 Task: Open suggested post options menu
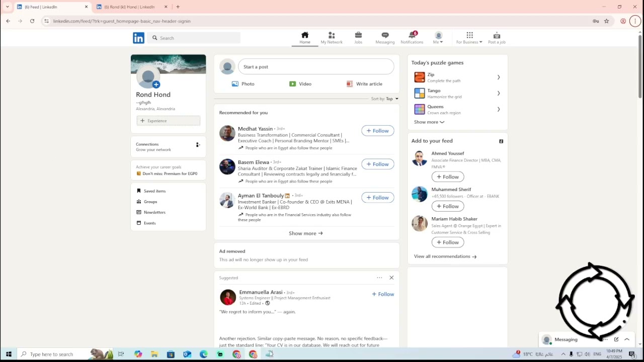(x=379, y=278)
